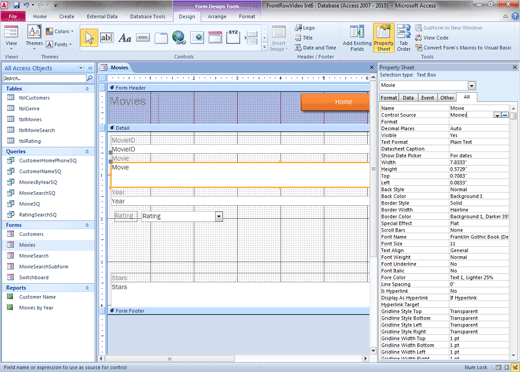Click the Save icon in Quick Access toolbar
This screenshot has width=520, height=372.
[16, 5]
